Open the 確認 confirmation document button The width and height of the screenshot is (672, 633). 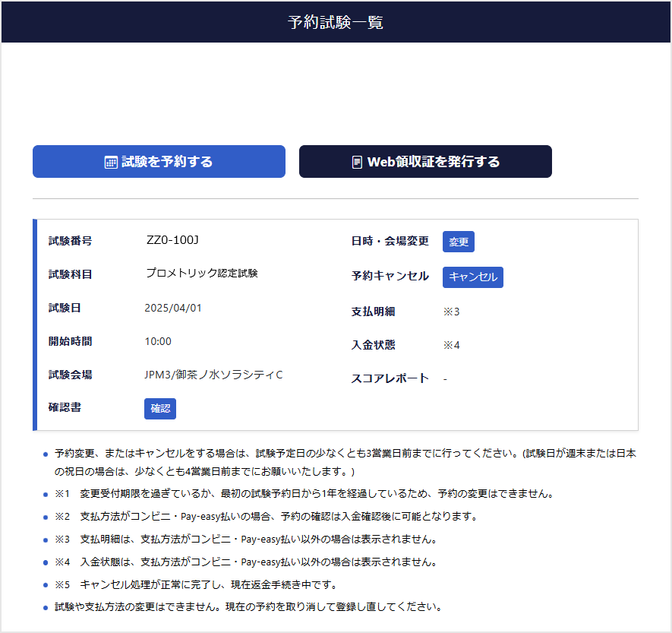(x=160, y=409)
